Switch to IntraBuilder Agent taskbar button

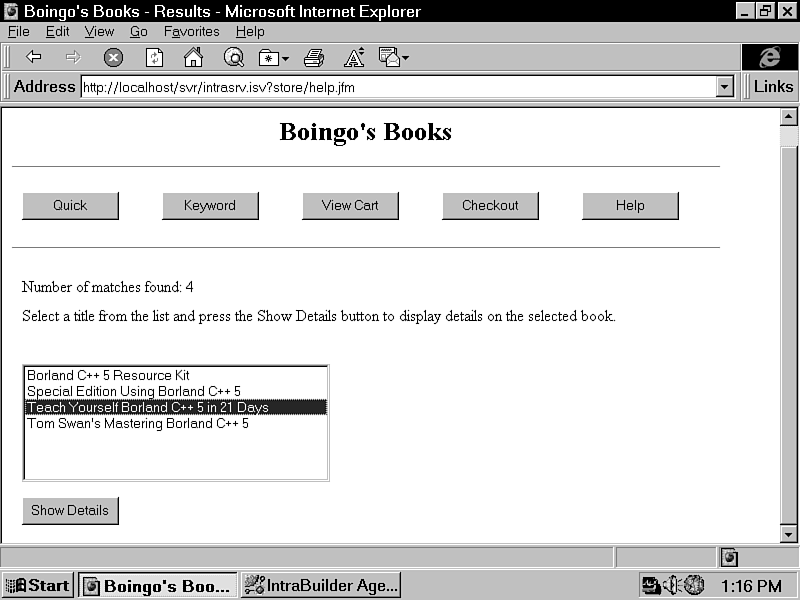pos(321,585)
